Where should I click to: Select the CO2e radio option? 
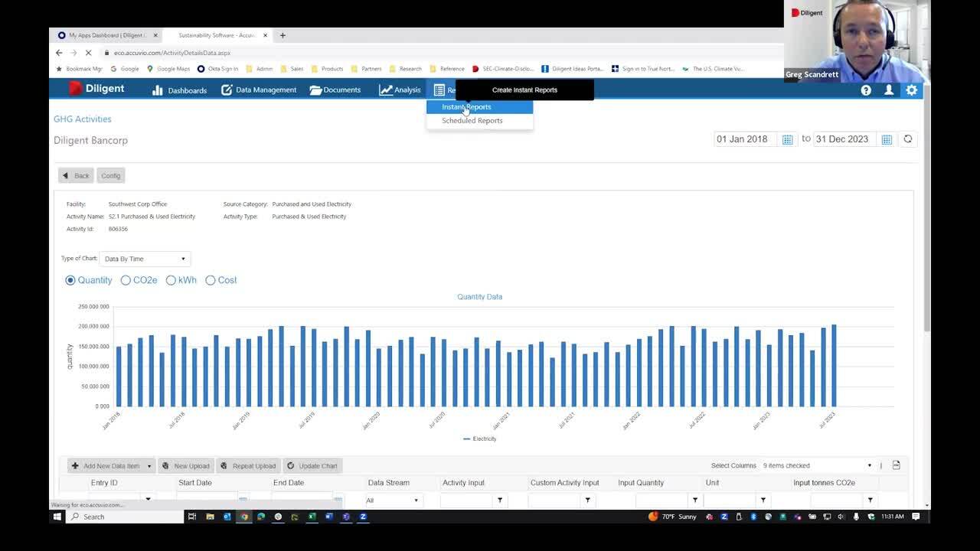[126, 280]
